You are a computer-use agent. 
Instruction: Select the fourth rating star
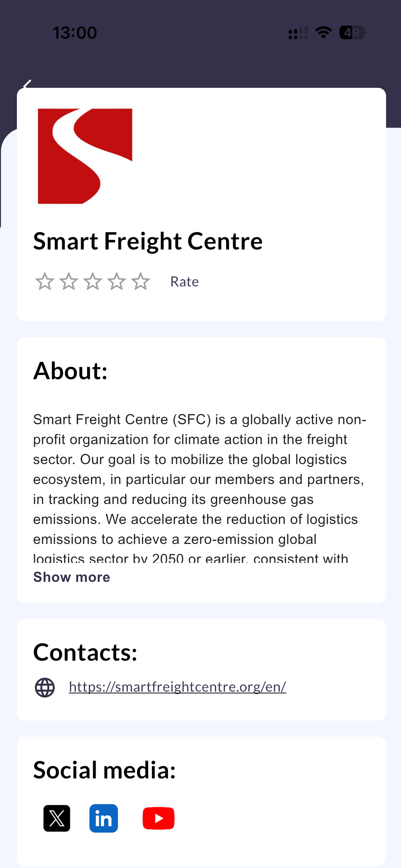(x=117, y=281)
